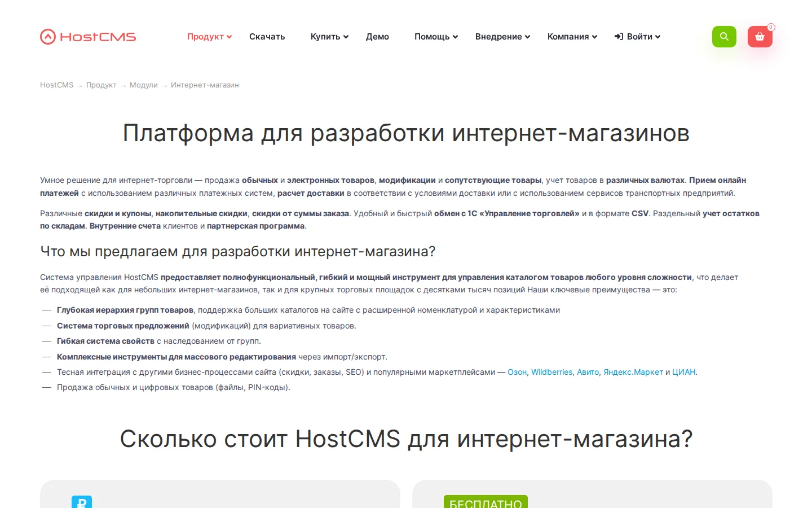Open the Скачать menu item
The image size is (812, 508).
click(267, 37)
